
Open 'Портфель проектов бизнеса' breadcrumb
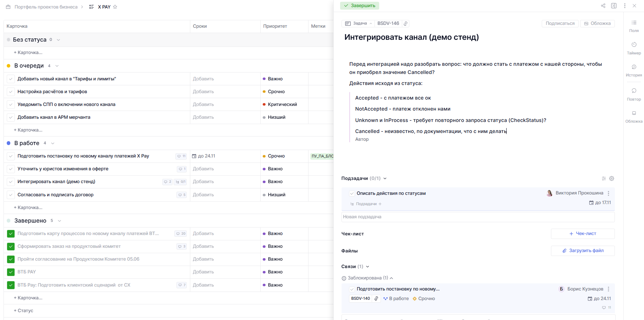46,7
